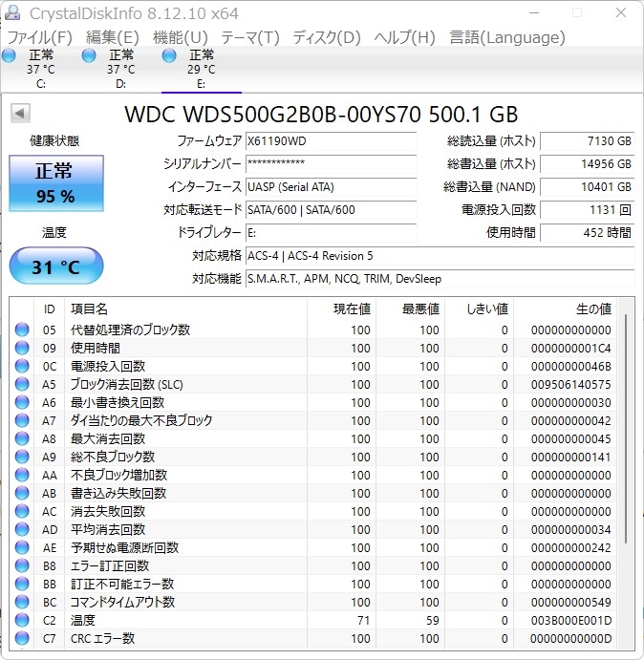644x660 pixels.
Task: Select the 代替処理済のブロック数 row name
Action: pos(130,330)
